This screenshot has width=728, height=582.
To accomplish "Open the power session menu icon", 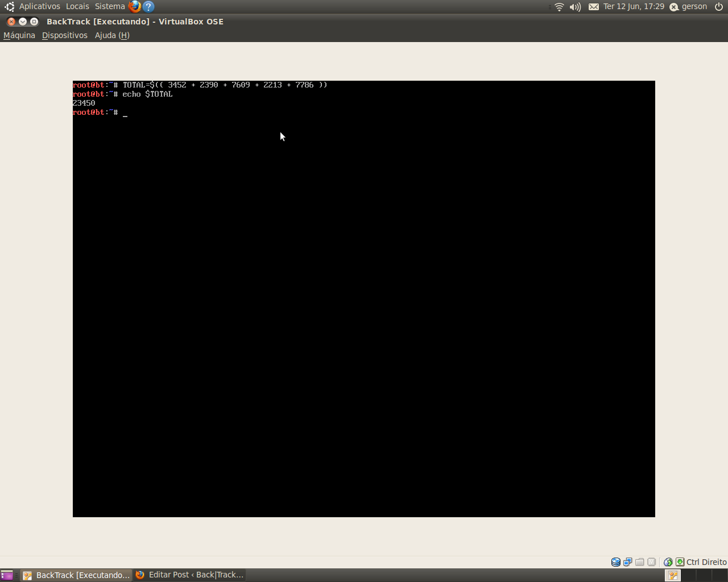I will pos(719,7).
